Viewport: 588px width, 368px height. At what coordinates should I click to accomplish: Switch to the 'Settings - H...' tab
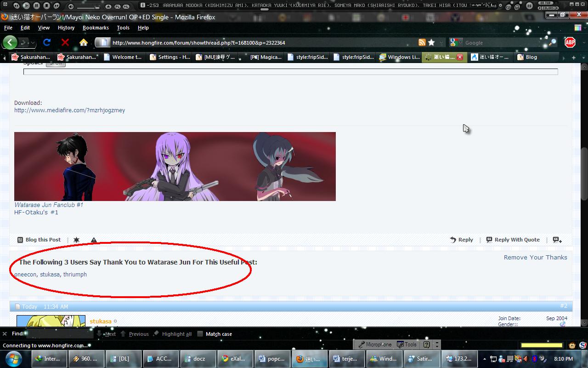tap(169, 57)
